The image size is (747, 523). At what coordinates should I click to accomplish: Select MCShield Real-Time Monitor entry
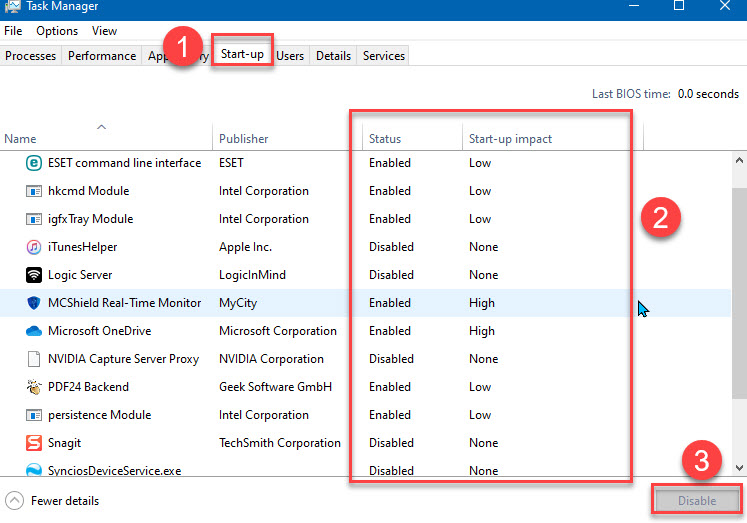[365, 303]
